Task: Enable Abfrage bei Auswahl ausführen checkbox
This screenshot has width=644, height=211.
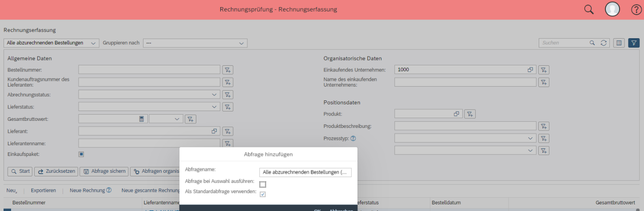Action: (263, 184)
